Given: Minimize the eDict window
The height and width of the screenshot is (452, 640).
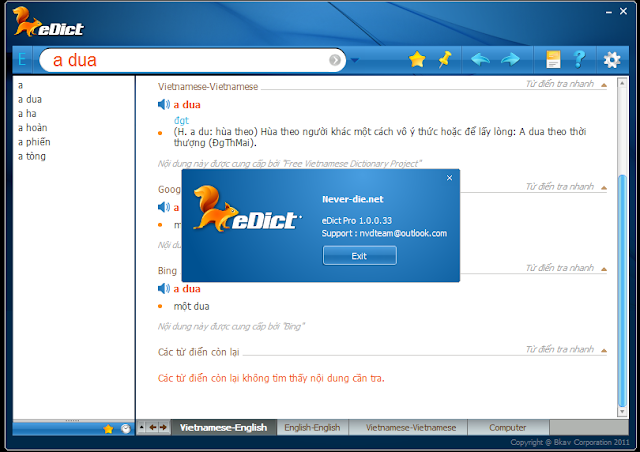Looking at the screenshot, I should point(609,12).
